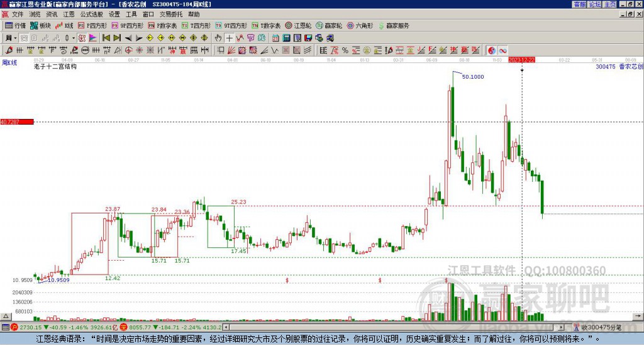Open the T数字表 number table tool
Image resolution: width=644 pixels, height=345 pixels.
[266, 26]
